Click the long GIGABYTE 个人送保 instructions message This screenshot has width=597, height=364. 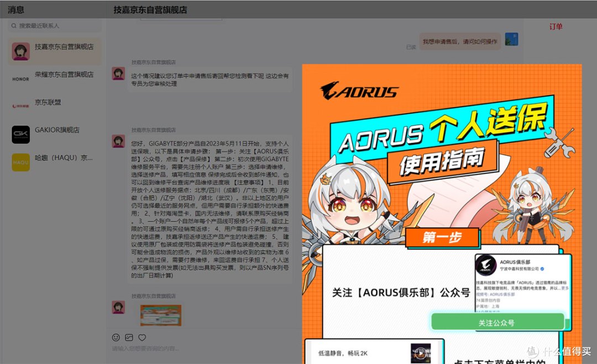coord(210,209)
